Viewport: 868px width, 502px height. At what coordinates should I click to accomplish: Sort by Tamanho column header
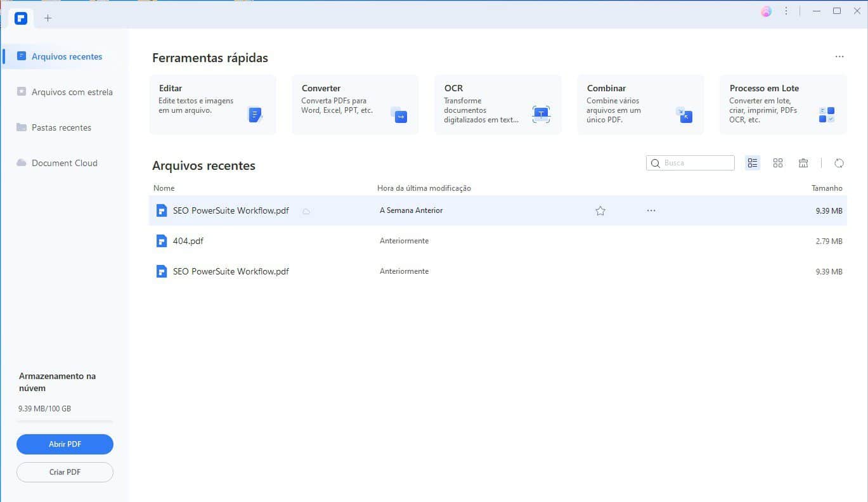827,188
